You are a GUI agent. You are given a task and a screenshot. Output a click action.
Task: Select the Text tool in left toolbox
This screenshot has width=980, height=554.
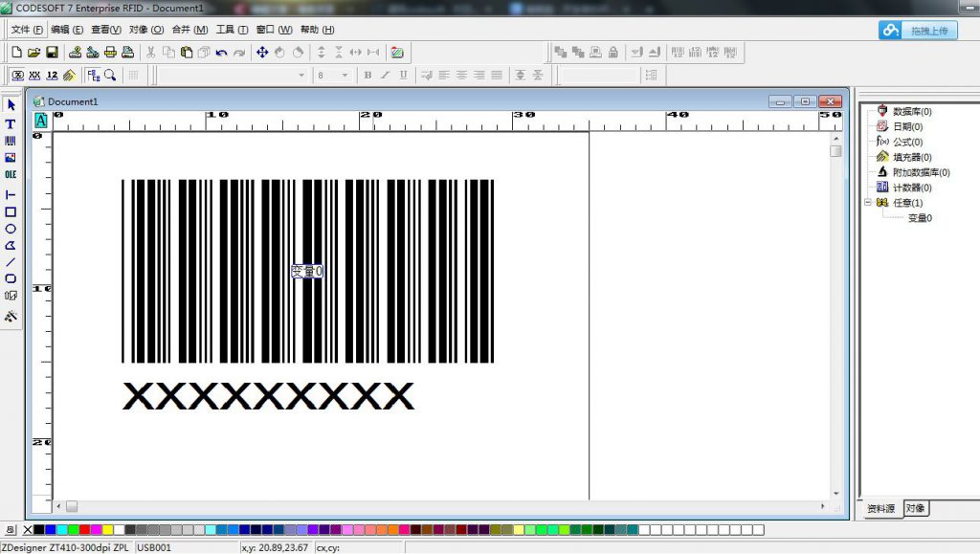click(11, 123)
